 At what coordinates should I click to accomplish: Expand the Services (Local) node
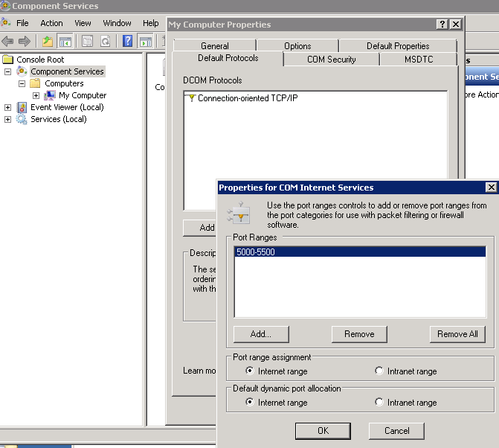click(x=8, y=119)
